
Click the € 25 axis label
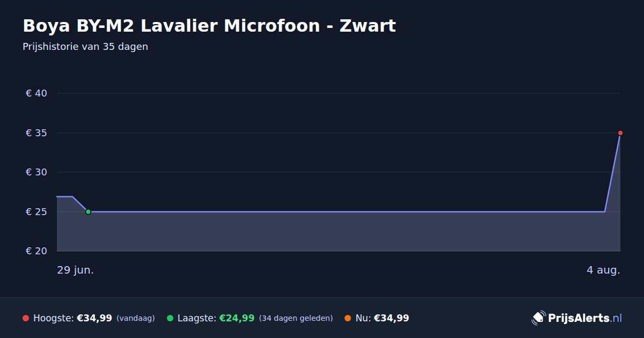click(36, 212)
